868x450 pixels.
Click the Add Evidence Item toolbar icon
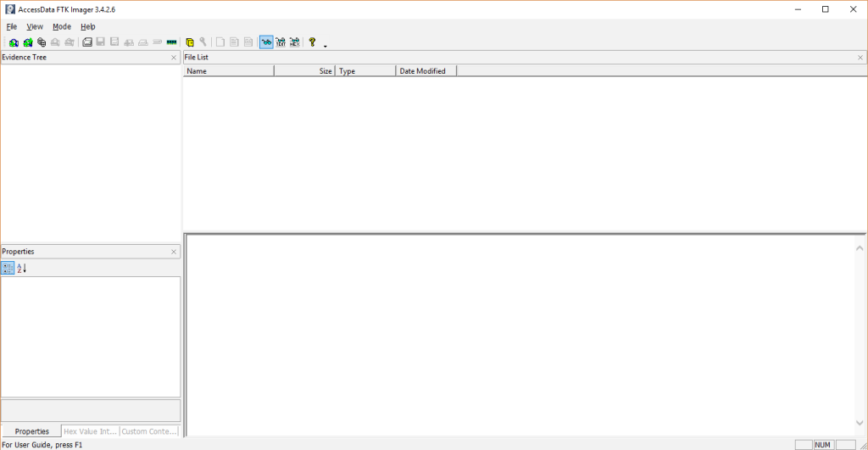click(x=14, y=42)
